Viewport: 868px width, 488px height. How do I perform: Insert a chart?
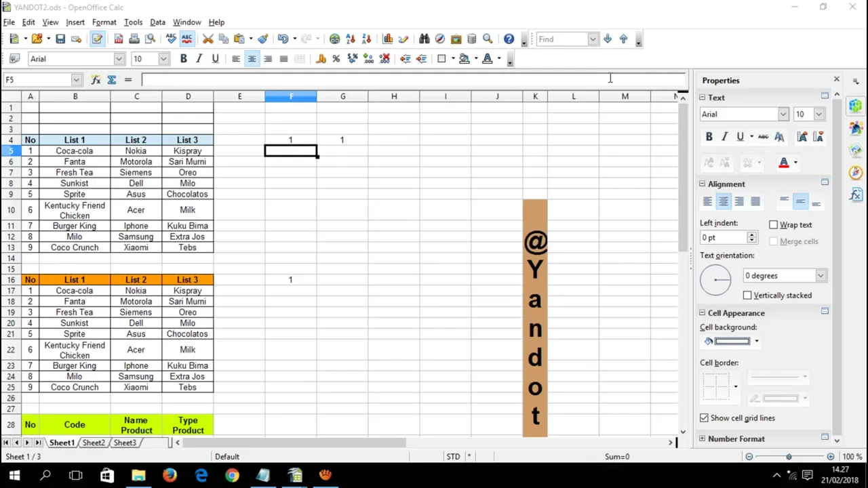coord(387,39)
